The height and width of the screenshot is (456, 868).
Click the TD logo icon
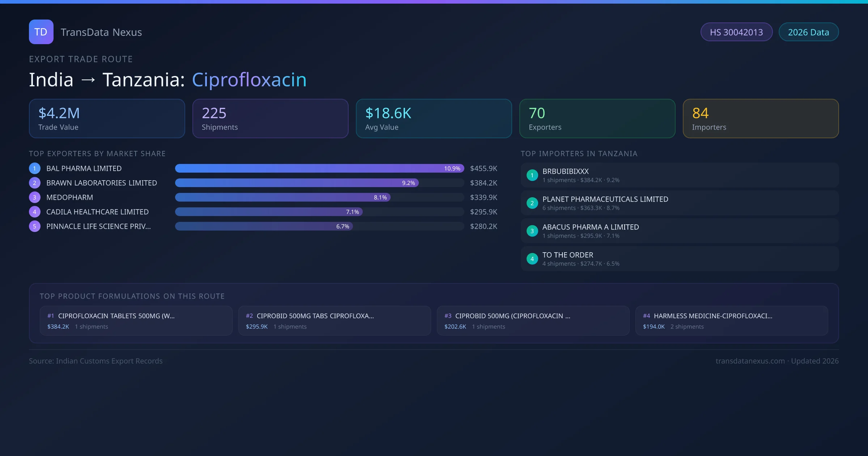[x=41, y=32]
